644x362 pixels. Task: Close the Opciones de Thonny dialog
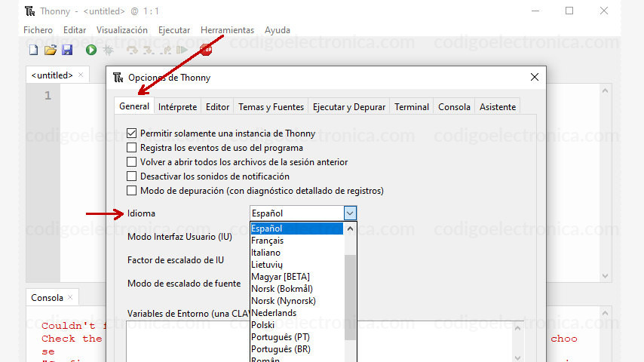click(535, 77)
